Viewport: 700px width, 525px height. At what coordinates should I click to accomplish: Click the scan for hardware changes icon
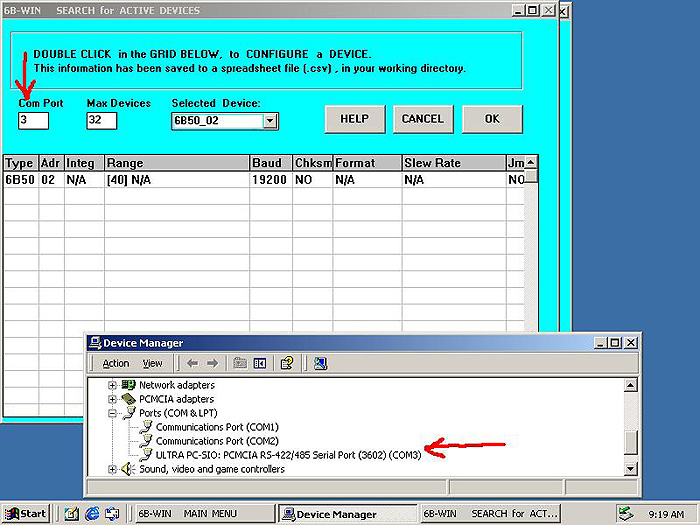(320, 363)
